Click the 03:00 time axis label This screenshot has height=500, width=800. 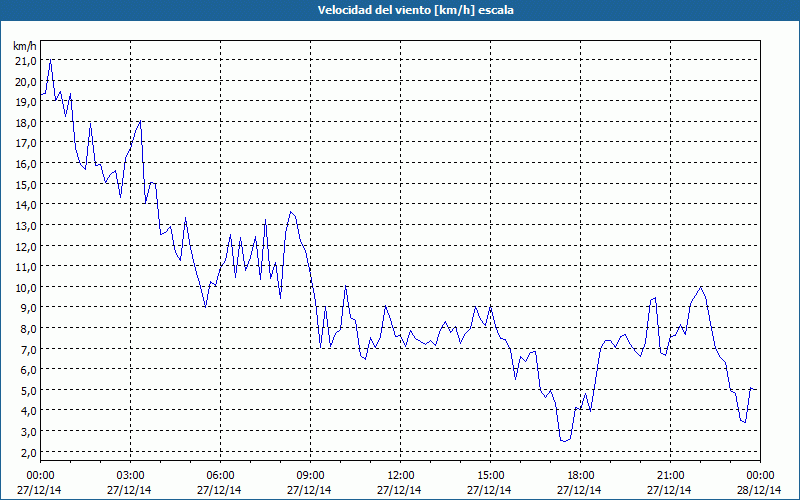[x=130, y=476]
